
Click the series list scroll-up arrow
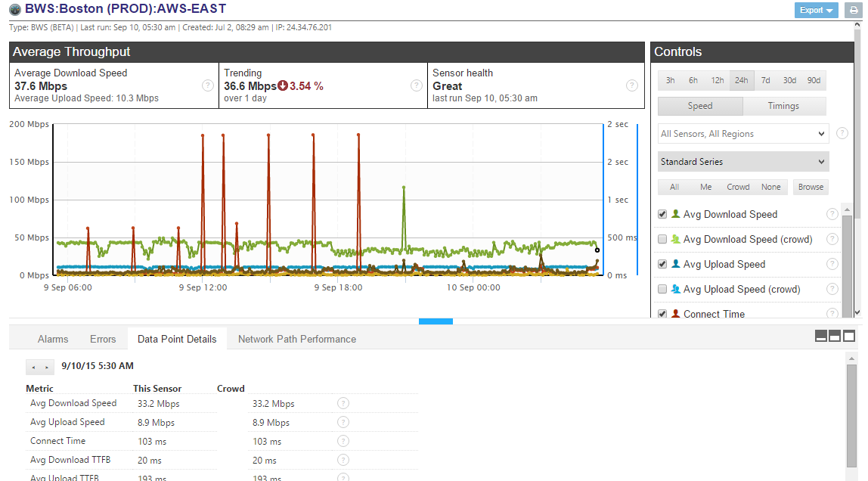pos(846,209)
